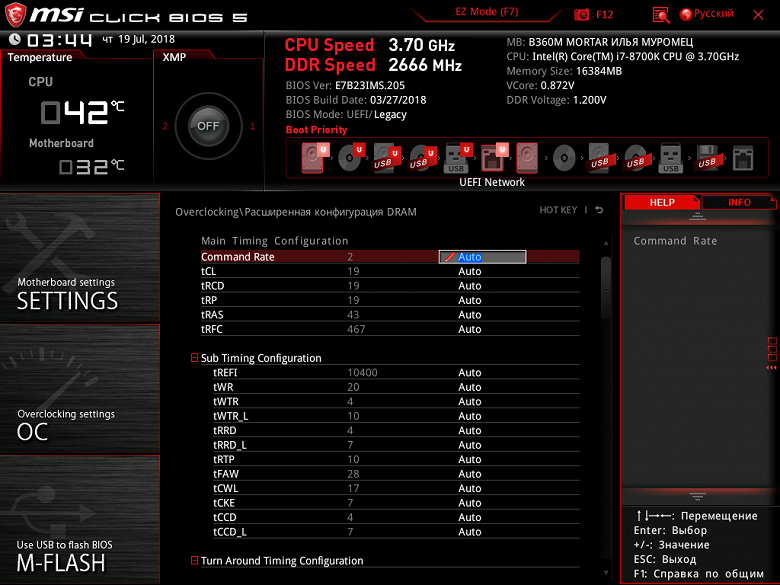The height and width of the screenshot is (585, 780).
Task: Switch to the HELP tab
Action: 662,202
